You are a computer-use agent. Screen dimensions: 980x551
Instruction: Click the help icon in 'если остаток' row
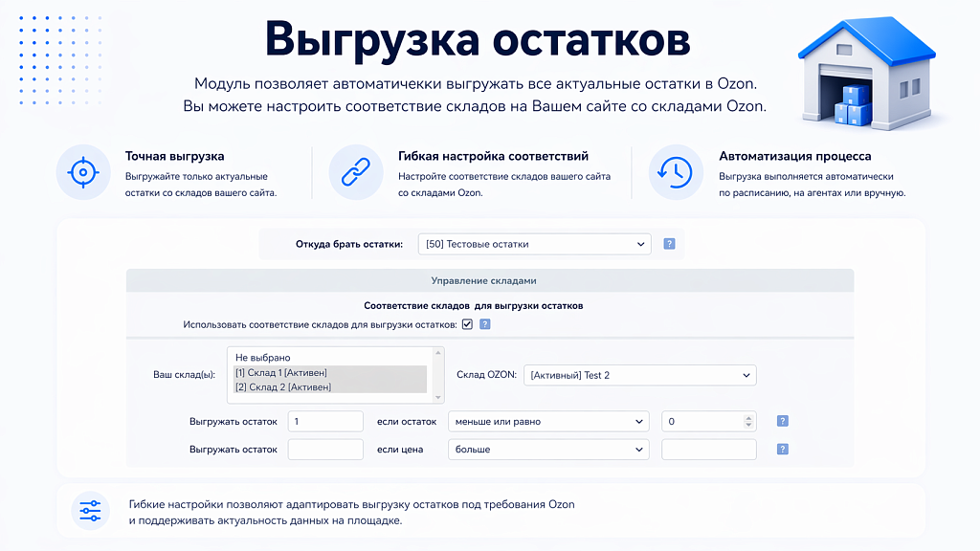pyautogui.click(x=782, y=421)
